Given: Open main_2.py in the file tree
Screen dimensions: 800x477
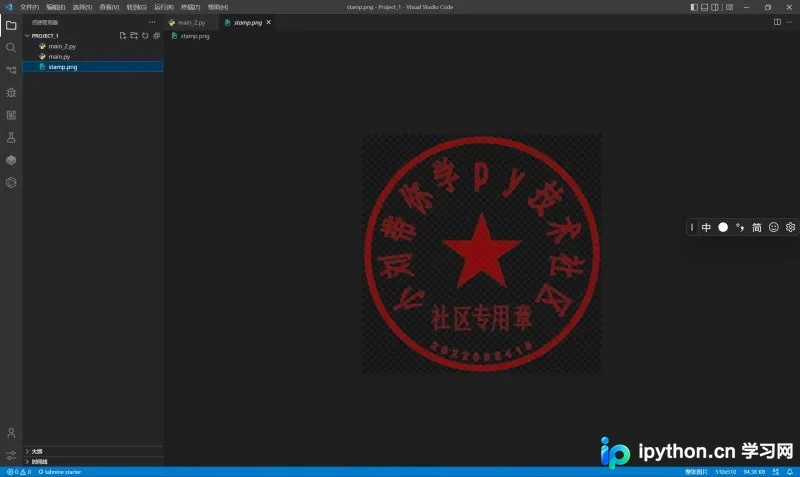Looking at the screenshot, I should pyautogui.click(x=62, y=46).
